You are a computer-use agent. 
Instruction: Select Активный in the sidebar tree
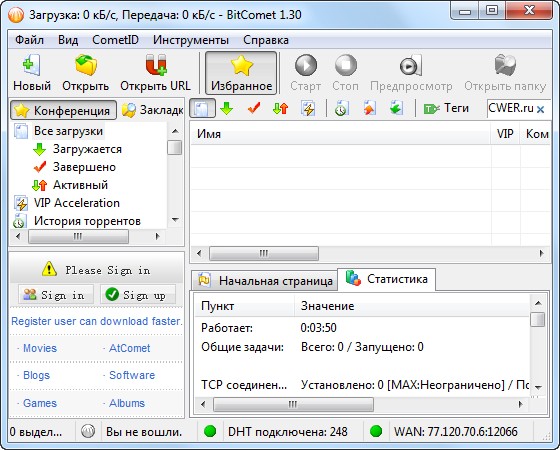point(80,185)
